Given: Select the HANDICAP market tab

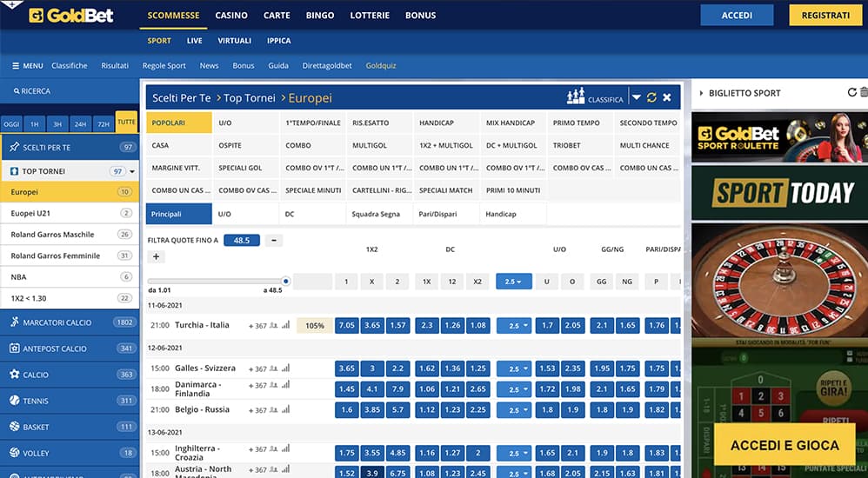Looking at the screenshot, I should click(446, 123).
